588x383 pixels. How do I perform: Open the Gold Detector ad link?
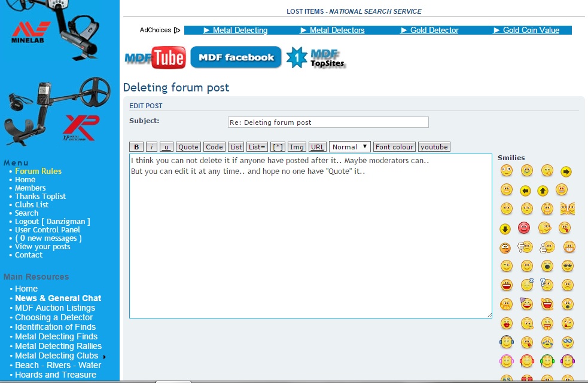pos(429,30)
